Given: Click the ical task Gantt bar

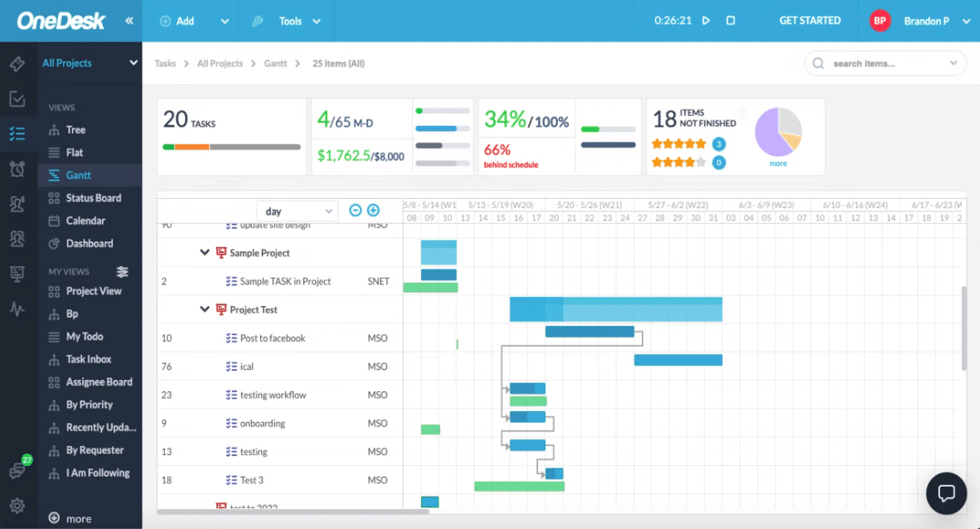Looking at the screenshot, I should coord(678,360).
